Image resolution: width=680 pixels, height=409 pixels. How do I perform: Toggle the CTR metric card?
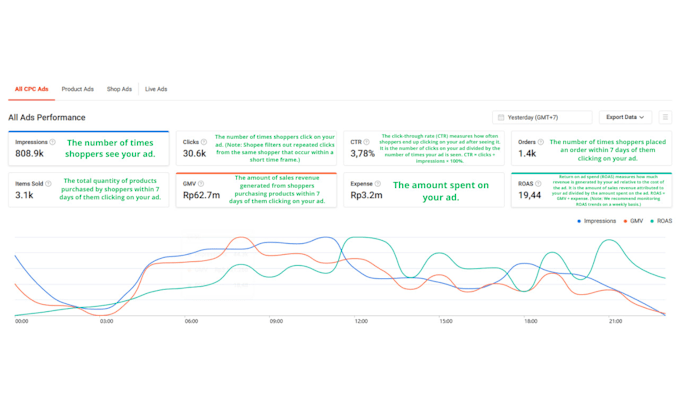point(424,148)
